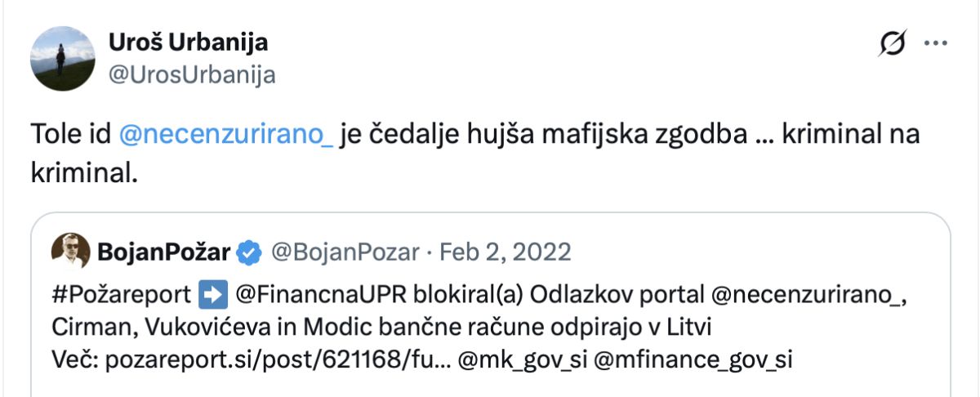Click the @necenzurirano_ mention in main tweet

(225, 135)
